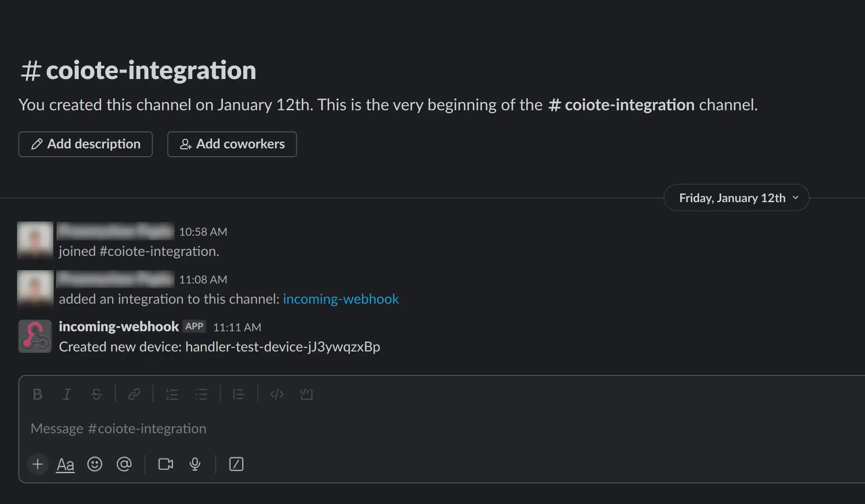This screenshot has width=865, height=504.
Task: Start an ordered numbered list
Action: click(172, 394)
